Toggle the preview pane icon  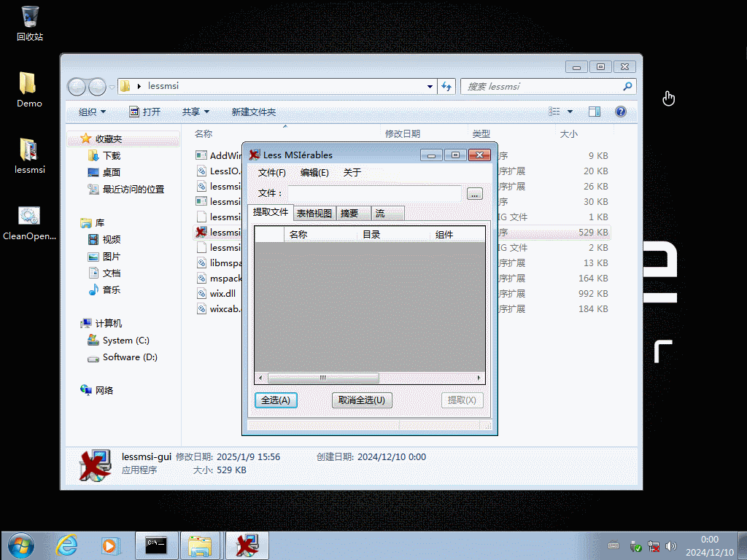pyautogui.click(x=595, y=112)
